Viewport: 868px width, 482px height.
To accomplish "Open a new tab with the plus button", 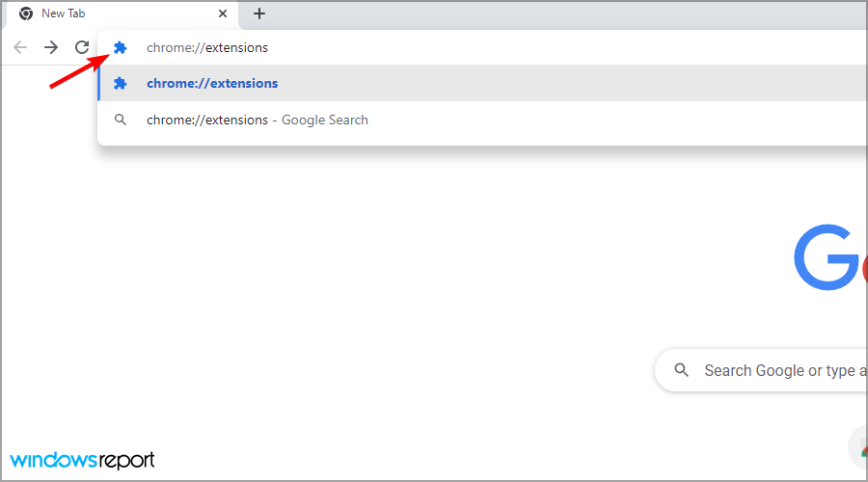I will (x=259, y=13).
